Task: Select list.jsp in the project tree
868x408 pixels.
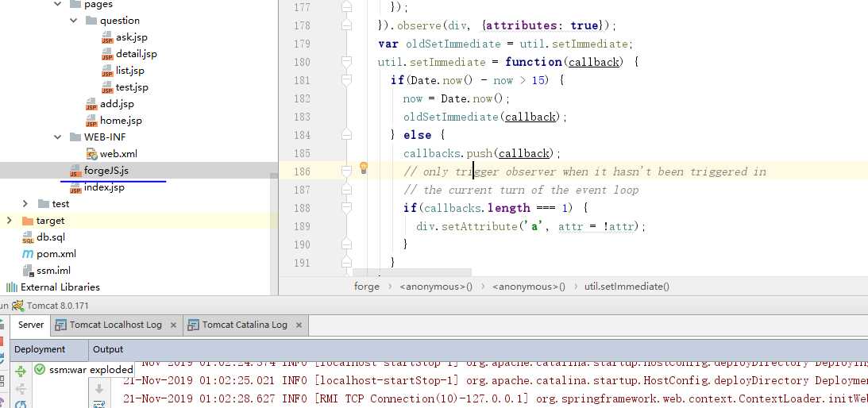Action: [x=130, y=71]
